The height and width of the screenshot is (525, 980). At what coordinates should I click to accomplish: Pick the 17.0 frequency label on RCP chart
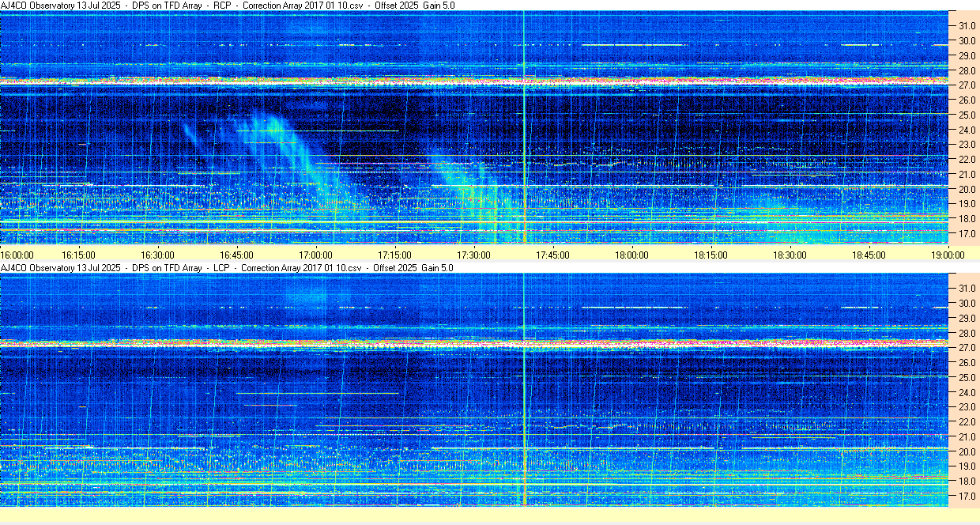tap(967, 234)
